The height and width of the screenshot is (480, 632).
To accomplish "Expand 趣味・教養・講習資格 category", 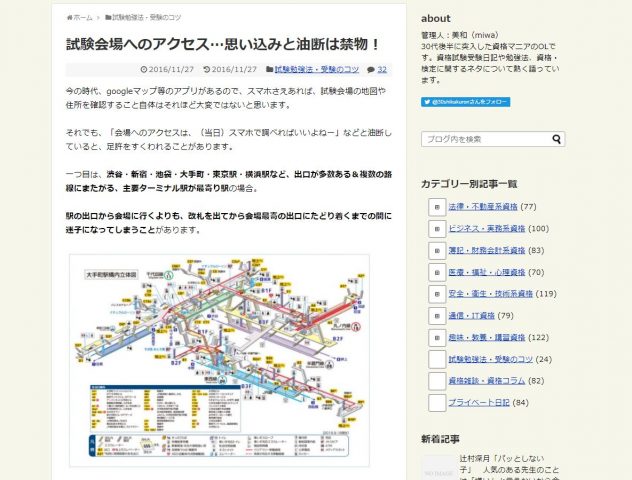I will (437, 338).
